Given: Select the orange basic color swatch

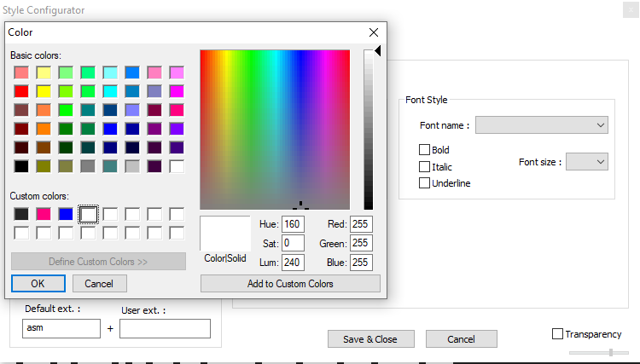Looking at the screenshot, I should click(x=44, y=129).
